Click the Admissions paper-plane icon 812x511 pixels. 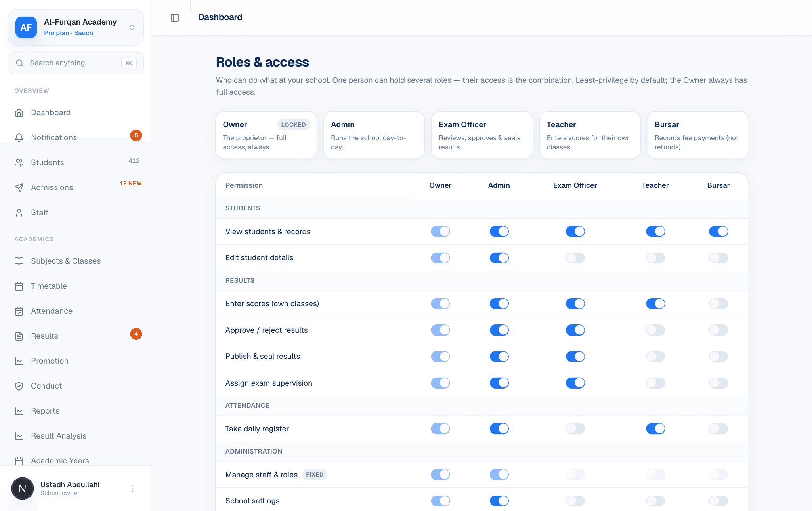click(x=19, y=188)
